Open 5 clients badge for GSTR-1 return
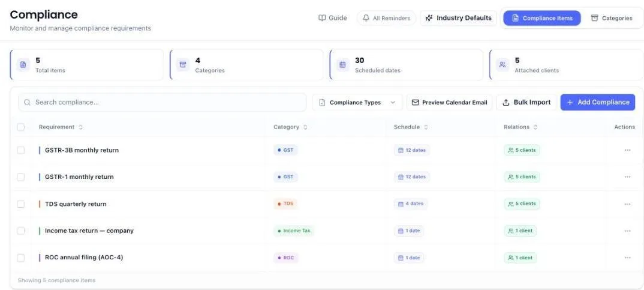The width and height of the screenshot is (644, 290). click(522, 177)
